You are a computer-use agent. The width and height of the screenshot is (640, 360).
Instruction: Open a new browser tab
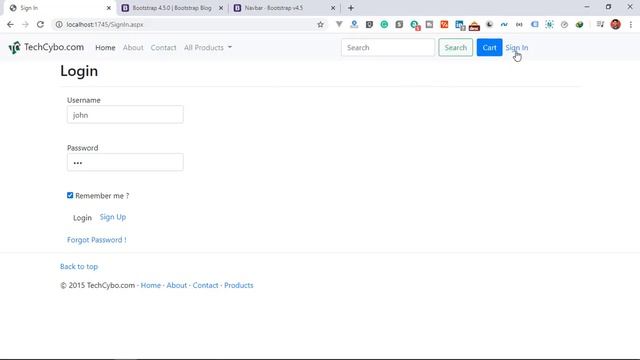click(351, 8)
